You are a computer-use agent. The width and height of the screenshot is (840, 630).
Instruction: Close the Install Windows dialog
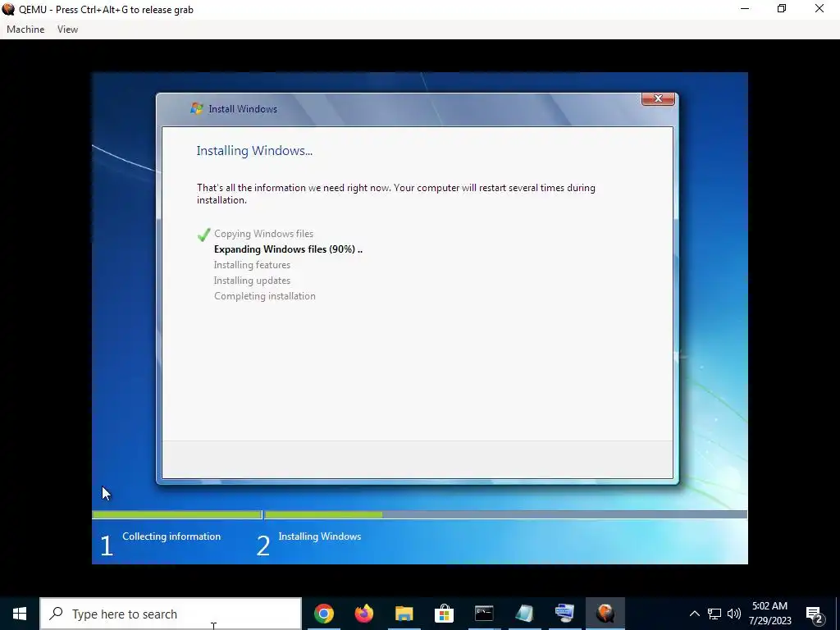click(658, 98)
